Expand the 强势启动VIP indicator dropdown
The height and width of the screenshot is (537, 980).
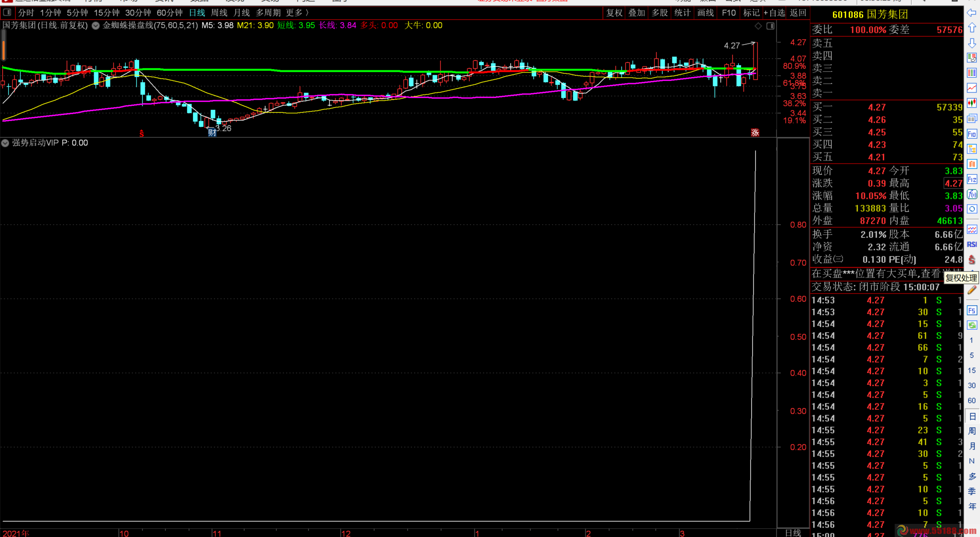pos(5,143)
